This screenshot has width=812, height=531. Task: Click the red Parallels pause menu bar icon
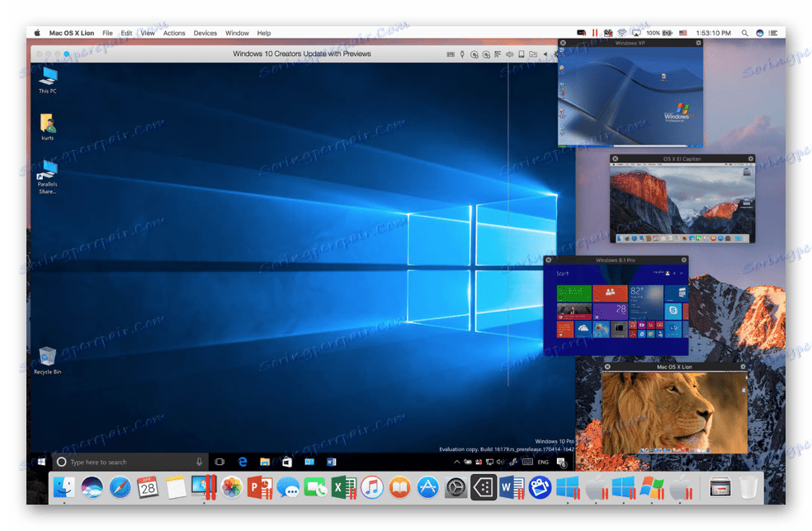(x=595, y=33)
